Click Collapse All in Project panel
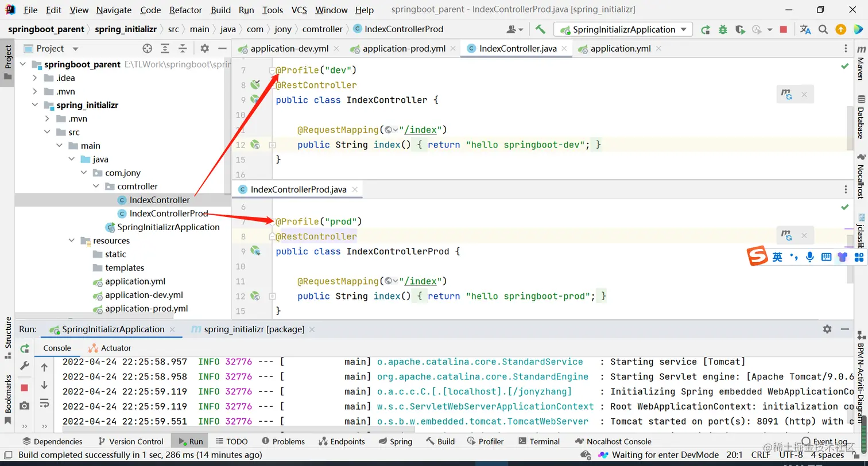Viewport: 868px width, 466px height. [183, 49]
